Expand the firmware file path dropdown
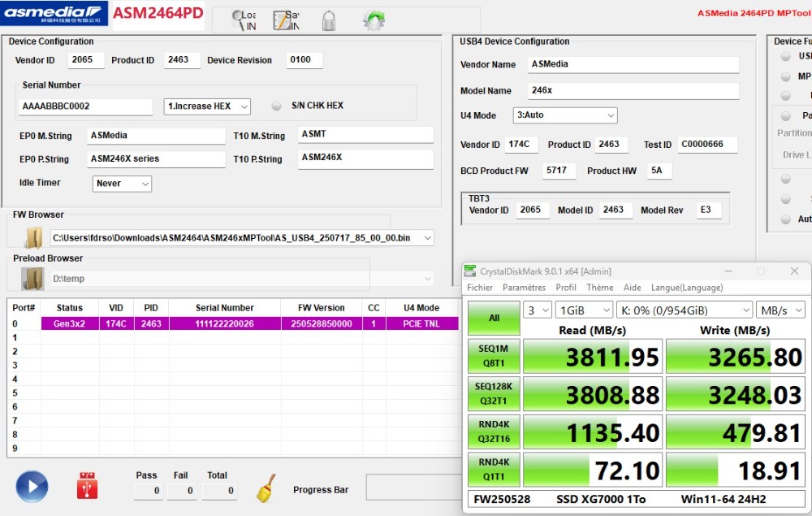Screen dimensions: 812x516 click(427, 238)
